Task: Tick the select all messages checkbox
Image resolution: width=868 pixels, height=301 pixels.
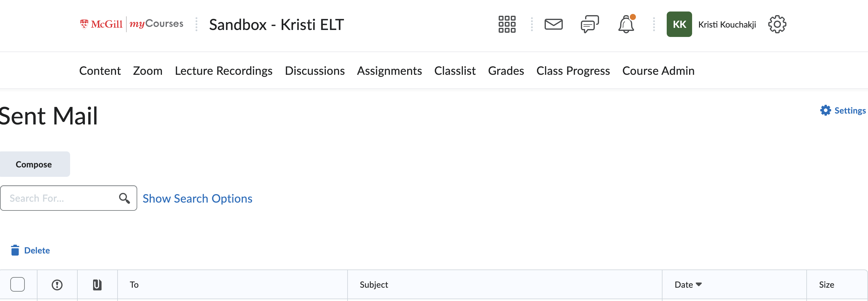Action: click(18, 284)
